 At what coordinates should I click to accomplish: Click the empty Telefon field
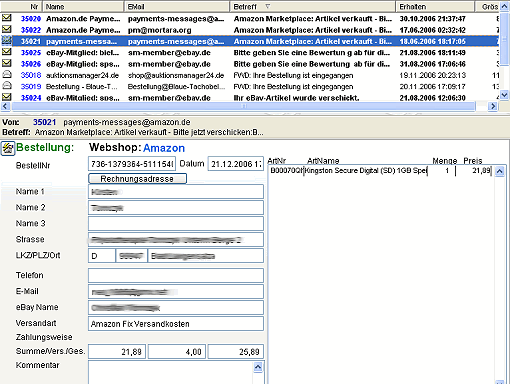point(176,276)
